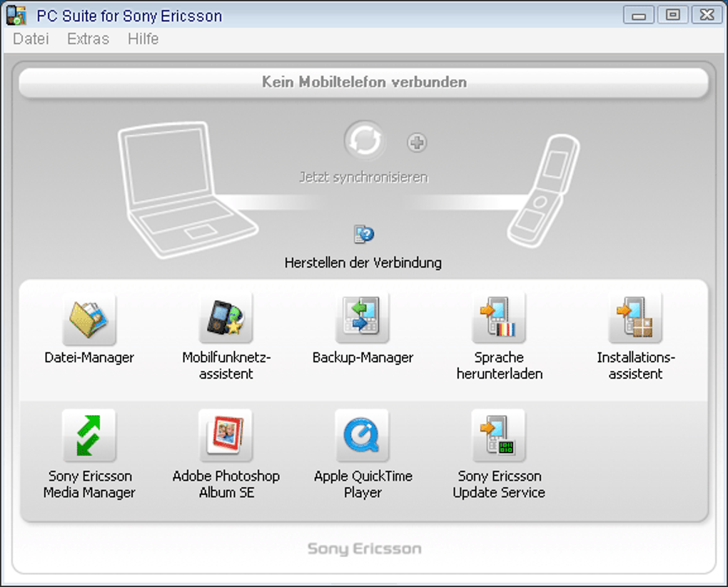
Task: Click the Sprache herunterladen icon
Action: pyautogui.click(x=499, y=319)
